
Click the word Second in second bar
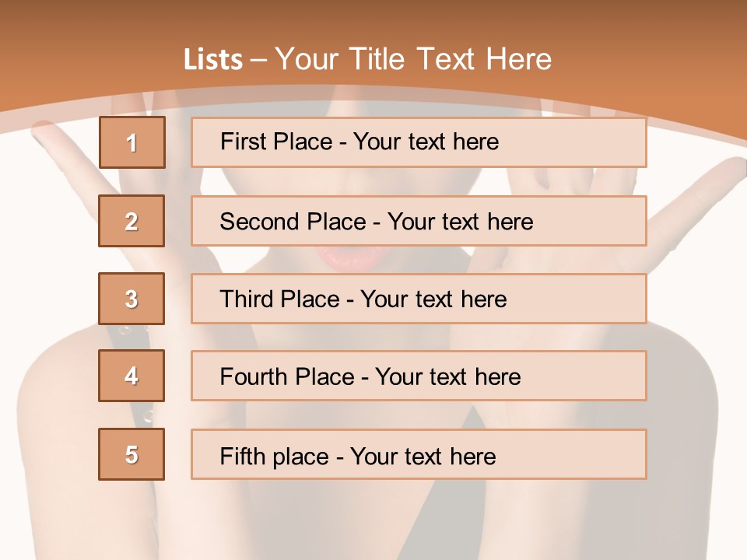point(258,222)
